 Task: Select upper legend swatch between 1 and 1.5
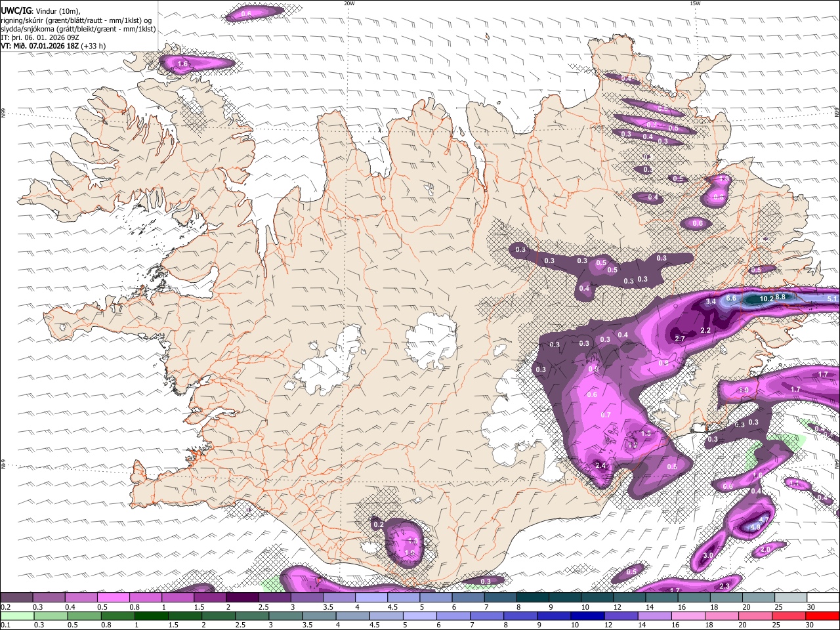(x=177, y=598)
